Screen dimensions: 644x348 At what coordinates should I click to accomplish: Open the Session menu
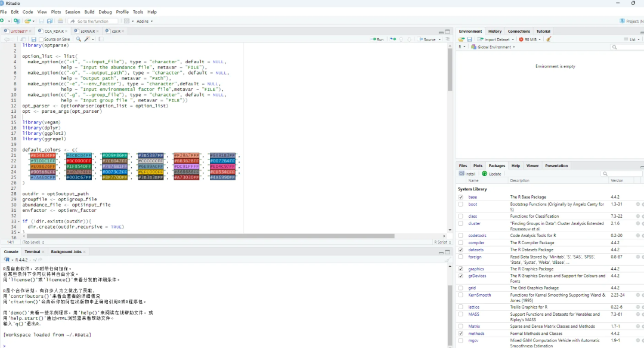point(72,12)
